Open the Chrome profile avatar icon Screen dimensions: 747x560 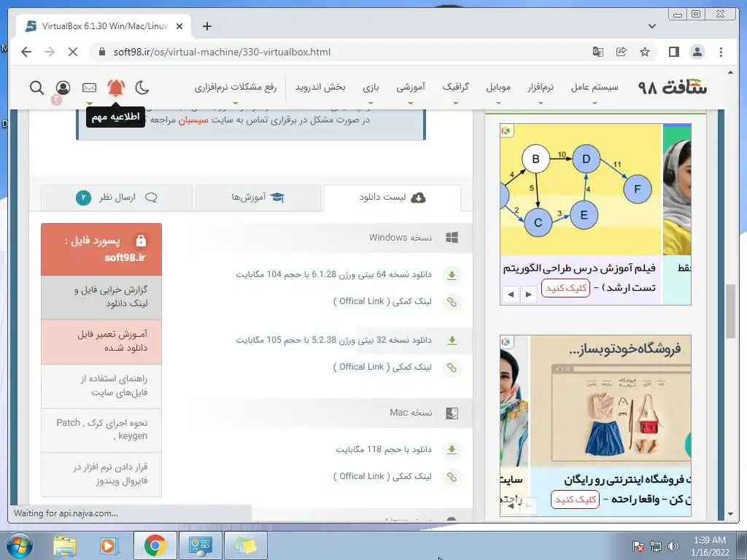(697, 52)
